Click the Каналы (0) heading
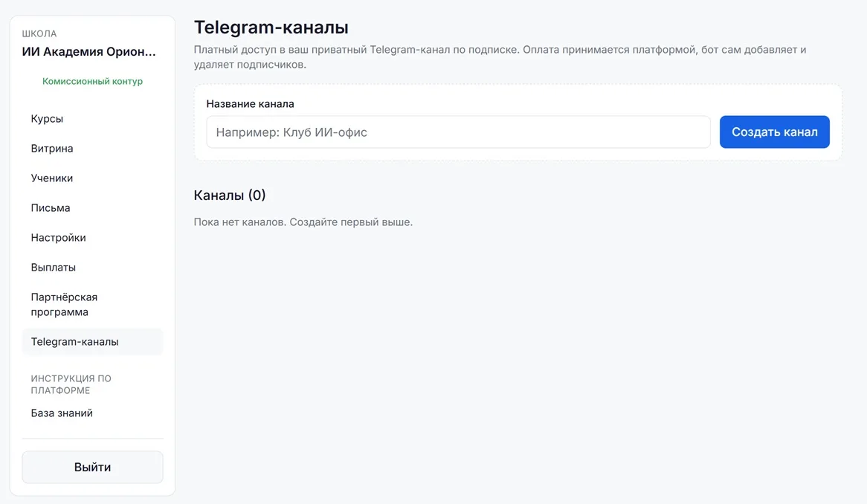The height and width of the screenshot is (504, 867). pyautogui.click(x=230, y=195)
